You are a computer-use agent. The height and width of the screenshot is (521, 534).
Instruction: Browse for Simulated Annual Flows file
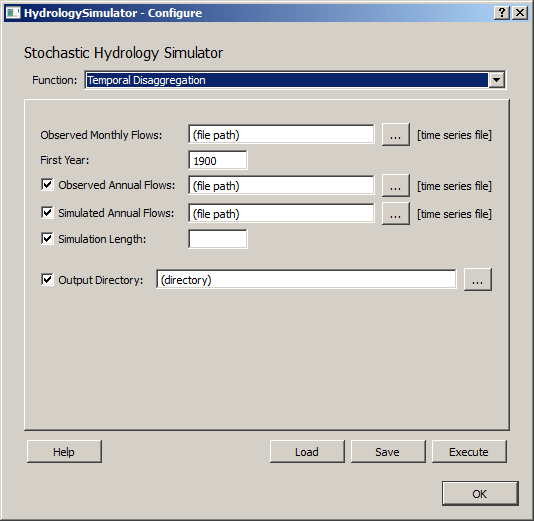[395, 214]
